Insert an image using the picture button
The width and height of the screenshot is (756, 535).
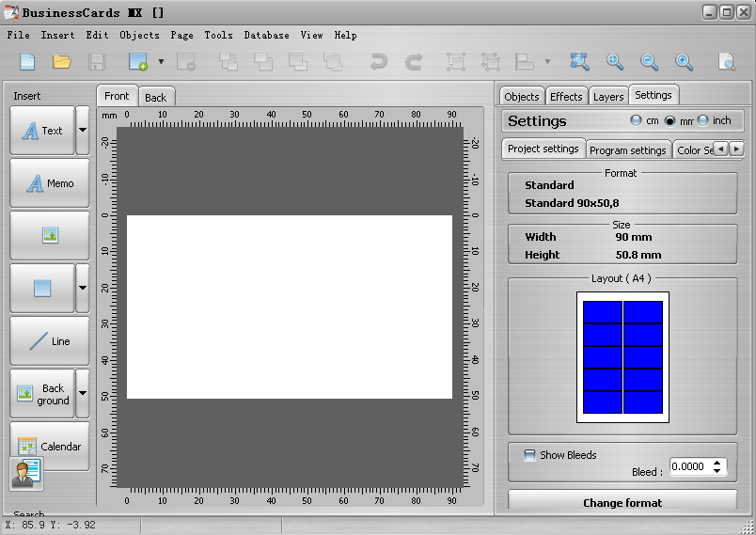(50, 236)
